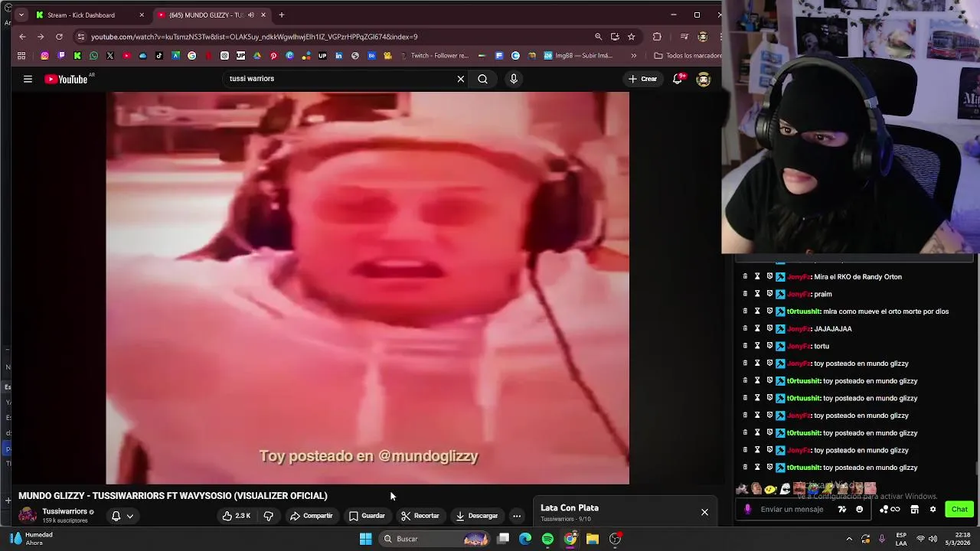Click the green Chat send button
This screenshot has height=551, width=980.
(x=959, y=510)
